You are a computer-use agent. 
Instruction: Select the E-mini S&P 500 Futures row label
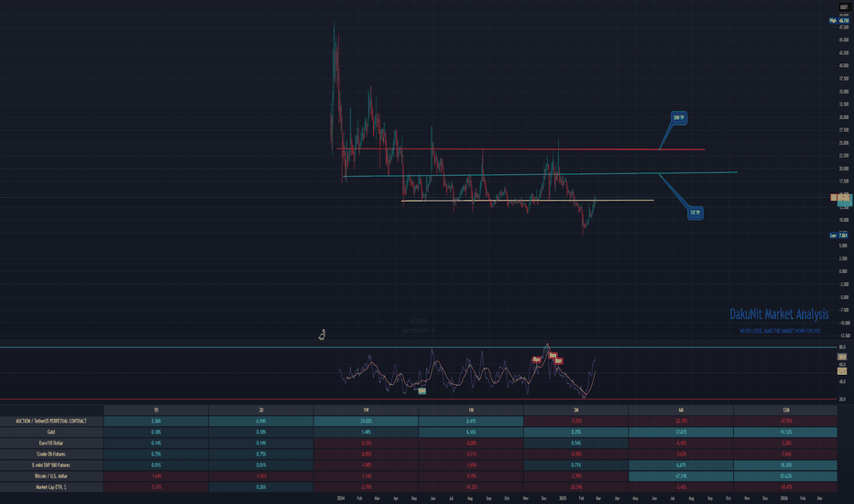coord(51,466)
